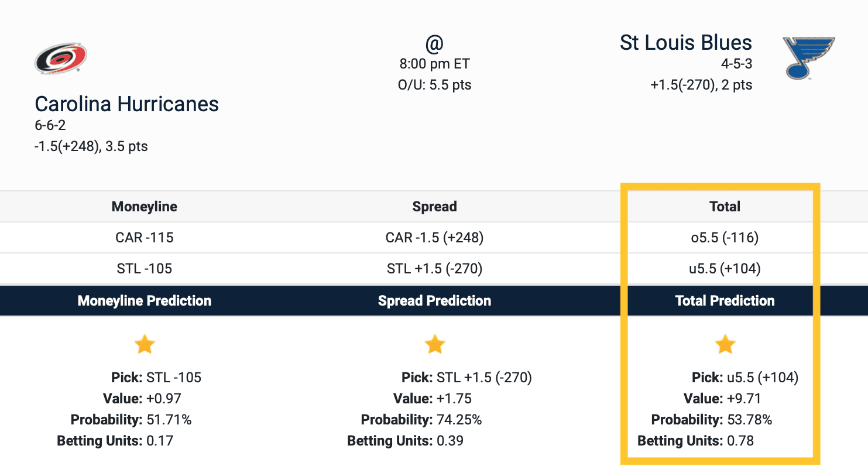Choose the STL -105 moneyline odds

click(x=145, y=269)
